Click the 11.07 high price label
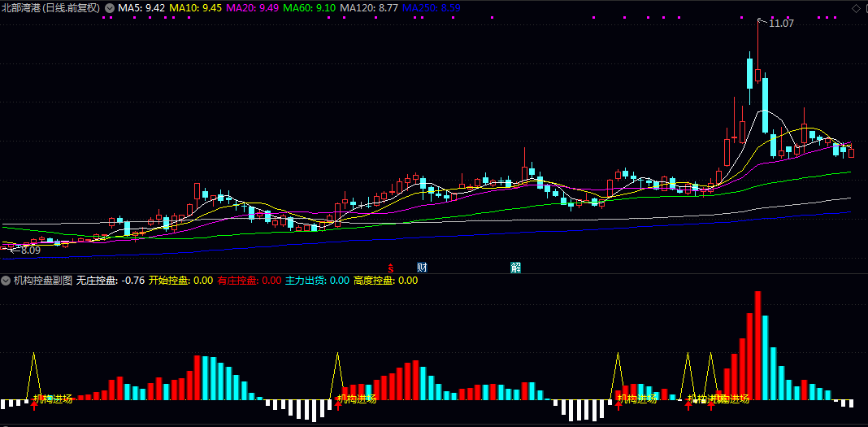 click(782, 24)
